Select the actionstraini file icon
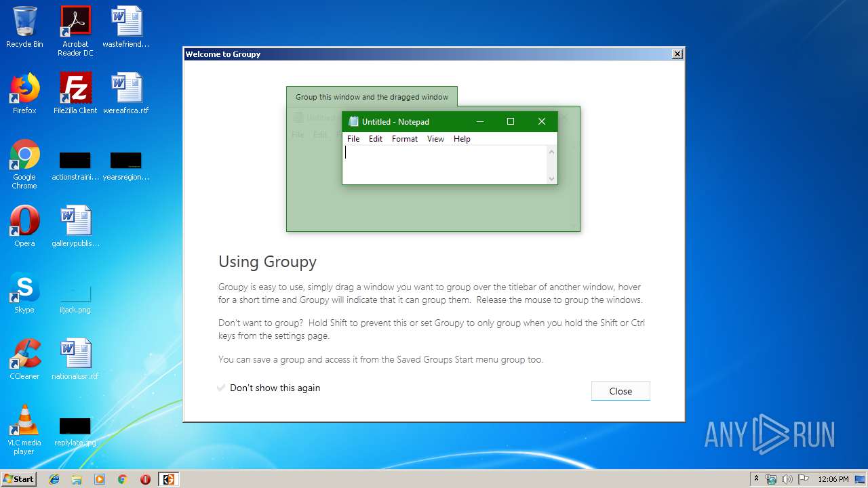868x488 pixels. tap(75, 167)
